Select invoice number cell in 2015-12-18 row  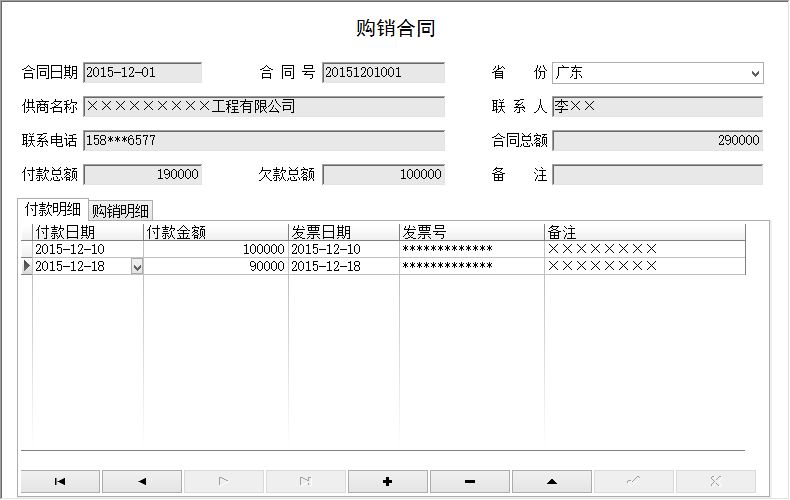pyautogui.click(x=472, y=267)
